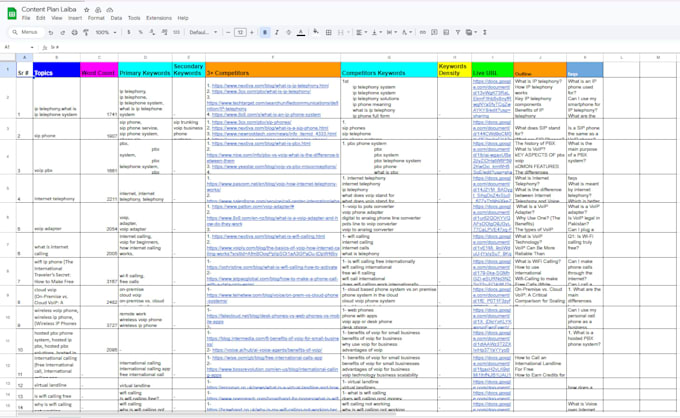Open the borders menu

point(329,33)
